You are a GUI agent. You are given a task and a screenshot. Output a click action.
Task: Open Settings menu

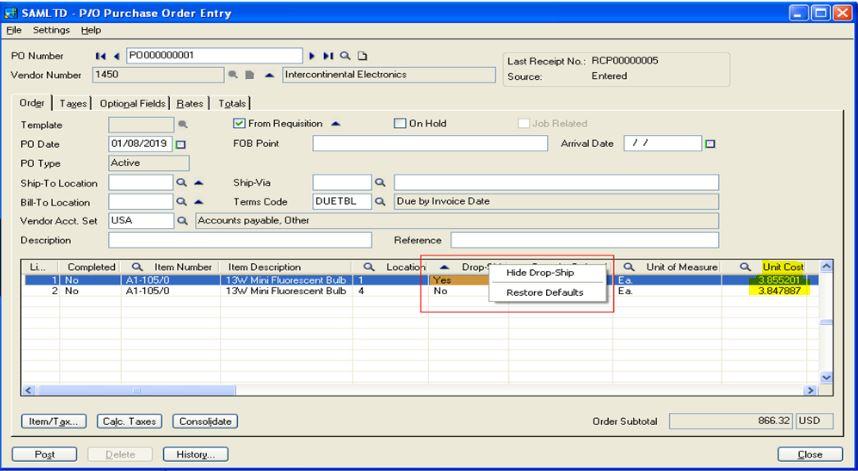pyautogui.click(x=51, y=30)
